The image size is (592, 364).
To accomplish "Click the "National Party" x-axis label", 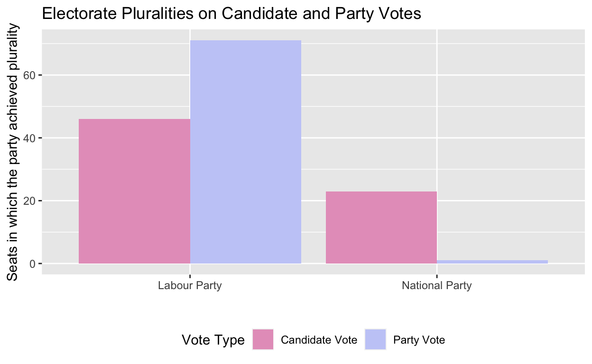I will pyautogui.click(x=436, y=286).
